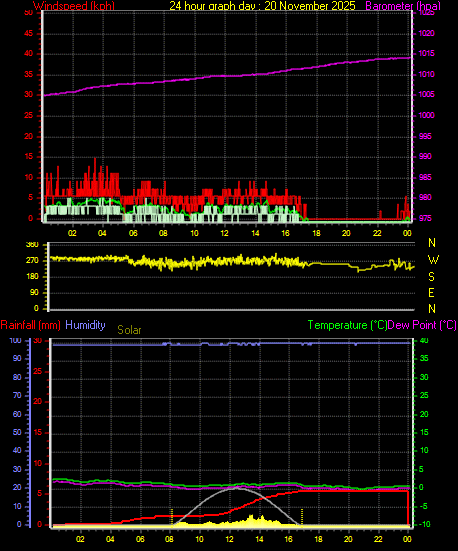Click the 35 value on windspeed axis
This screenshot has width=458, height=551.
click(x=28, y=74)
